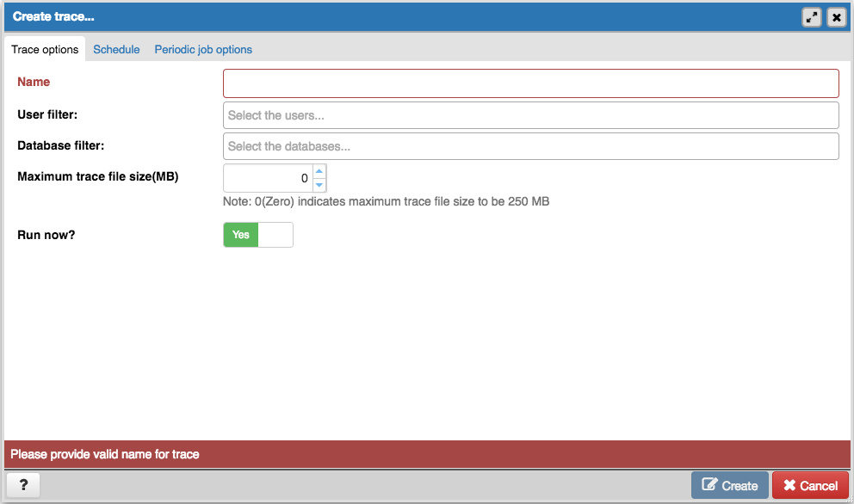The height and width of the screenshot is (504, 854).
Task: Click the Create trace title bar text
Action: (x=53, y=17)
